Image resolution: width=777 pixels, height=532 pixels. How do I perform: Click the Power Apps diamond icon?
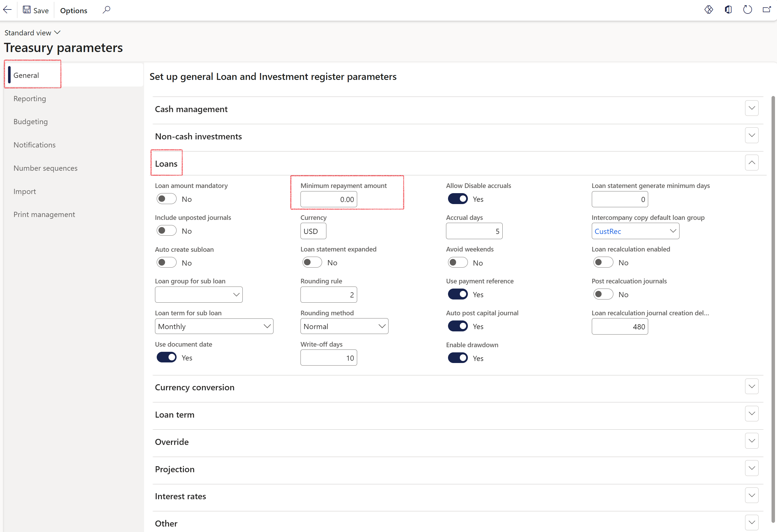coord(709,10)
